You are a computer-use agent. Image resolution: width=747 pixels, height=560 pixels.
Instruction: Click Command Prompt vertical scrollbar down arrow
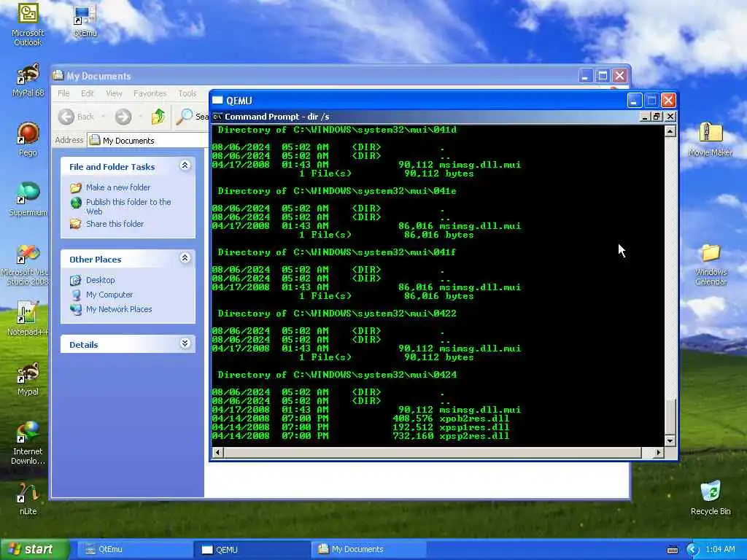[670, 441]
